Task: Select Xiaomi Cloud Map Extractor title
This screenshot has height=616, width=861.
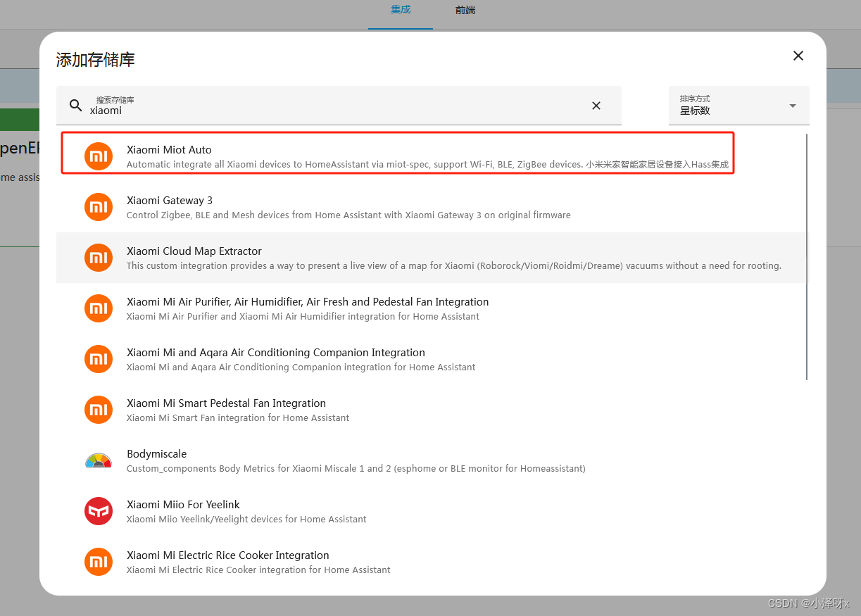Action: point(194,251)
